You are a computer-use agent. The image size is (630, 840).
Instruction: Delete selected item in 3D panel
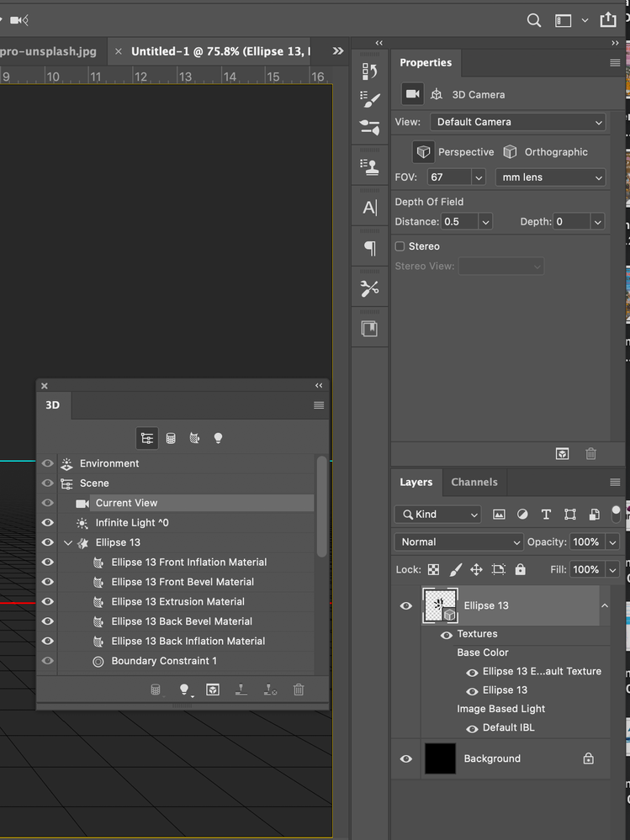[x=299, y=689]
